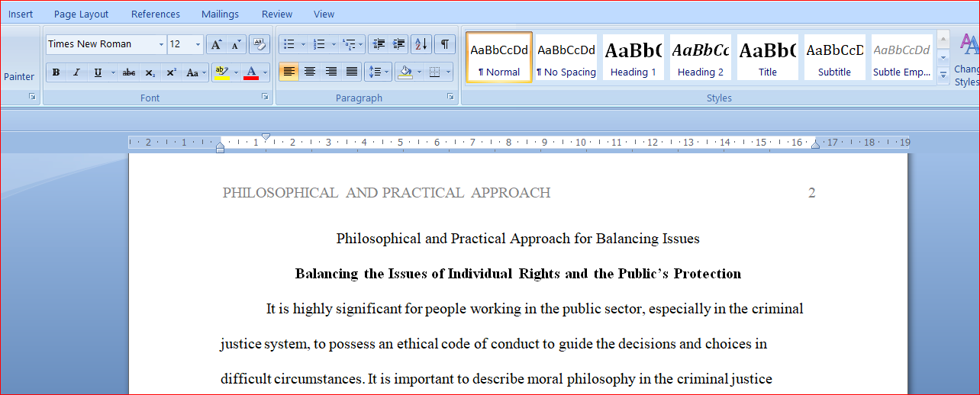
Task: Toggle Bold formatting
Action: click(56, 72)
